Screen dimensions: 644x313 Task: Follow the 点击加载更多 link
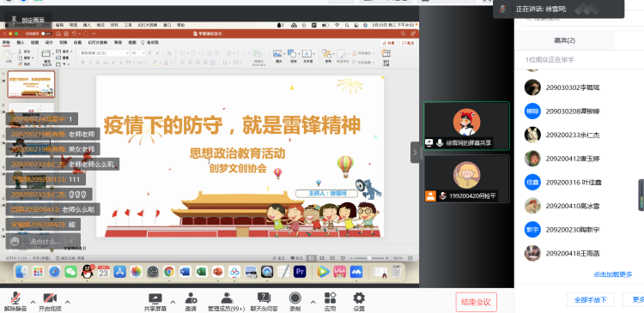tap(613, 274)
